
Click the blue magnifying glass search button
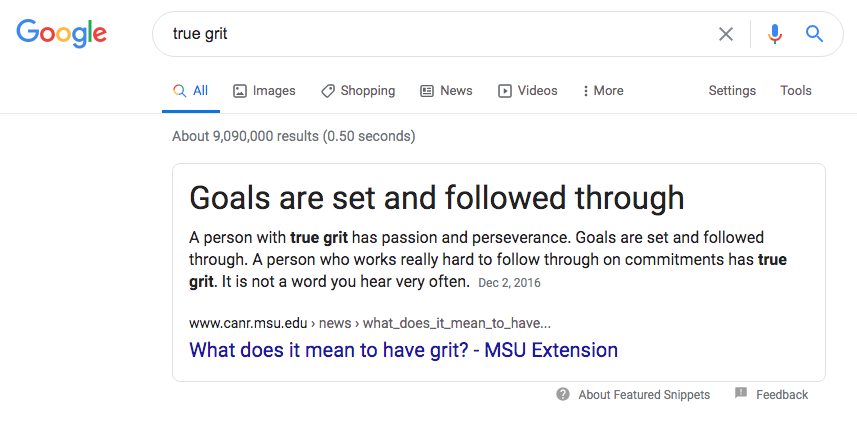pos(815,34)
